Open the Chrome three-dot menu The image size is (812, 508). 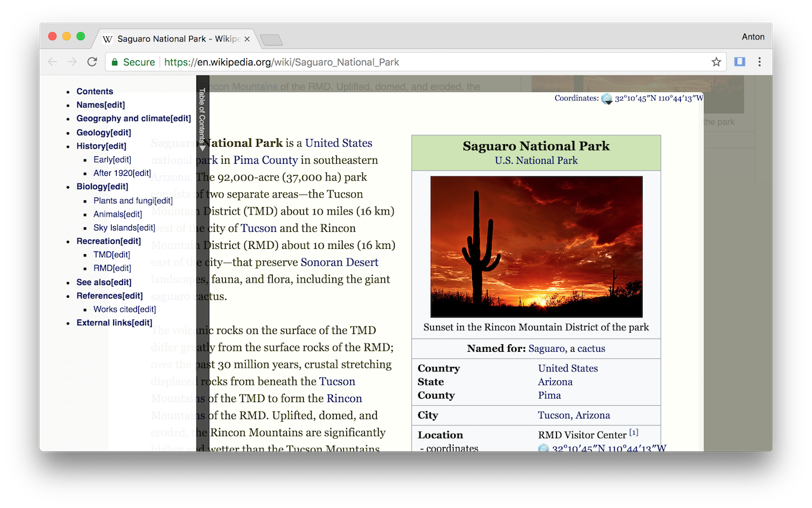coord(759,61)
